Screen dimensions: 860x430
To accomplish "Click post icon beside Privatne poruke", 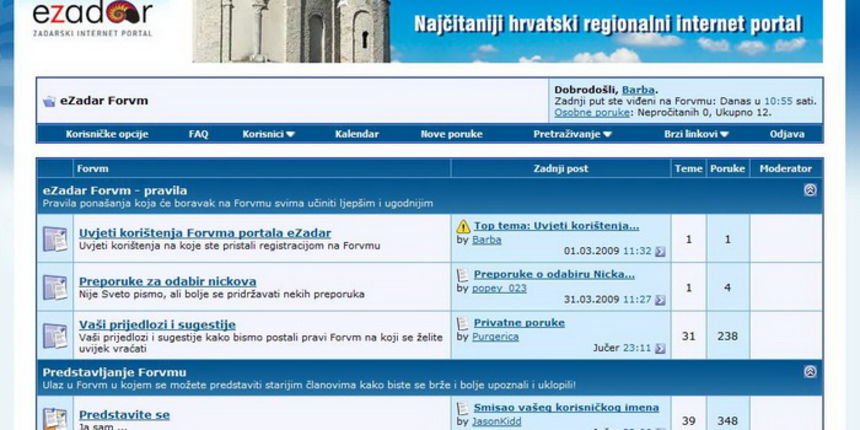I will click(x=463, y=323).
